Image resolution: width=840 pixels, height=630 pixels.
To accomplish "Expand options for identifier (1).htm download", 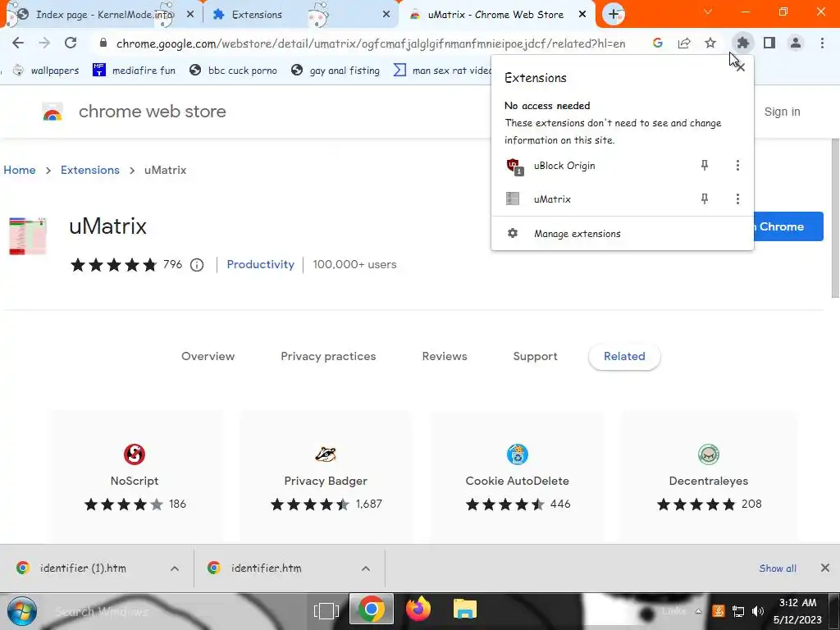I will pyautogui.click(x=175, y=568).
